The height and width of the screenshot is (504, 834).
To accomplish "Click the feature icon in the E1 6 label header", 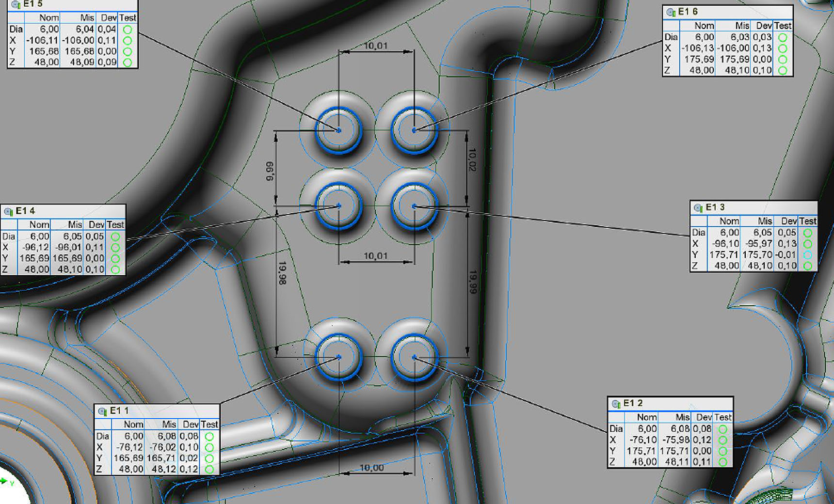I will point(671,12).
